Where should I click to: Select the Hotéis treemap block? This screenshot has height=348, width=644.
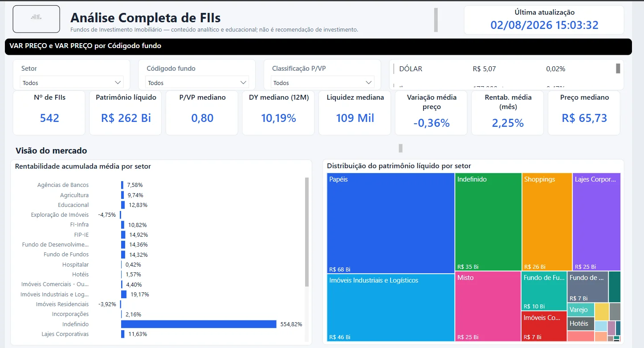pyautogui.click(x=581, y=324)
